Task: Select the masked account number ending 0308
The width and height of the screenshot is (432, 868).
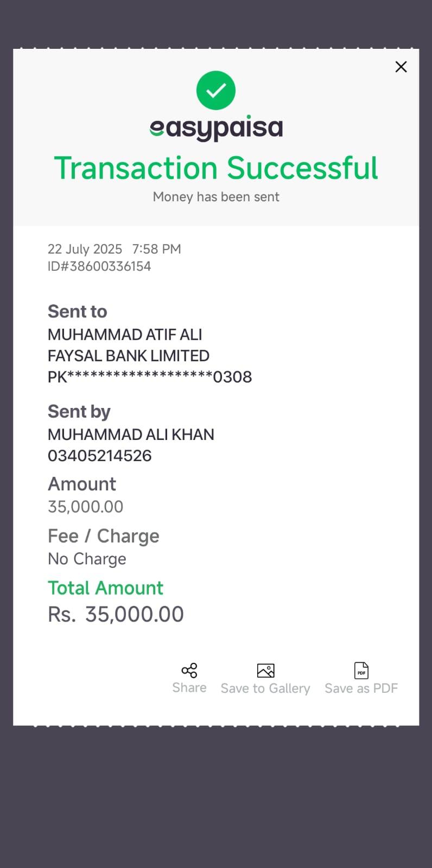Action: 150,377
